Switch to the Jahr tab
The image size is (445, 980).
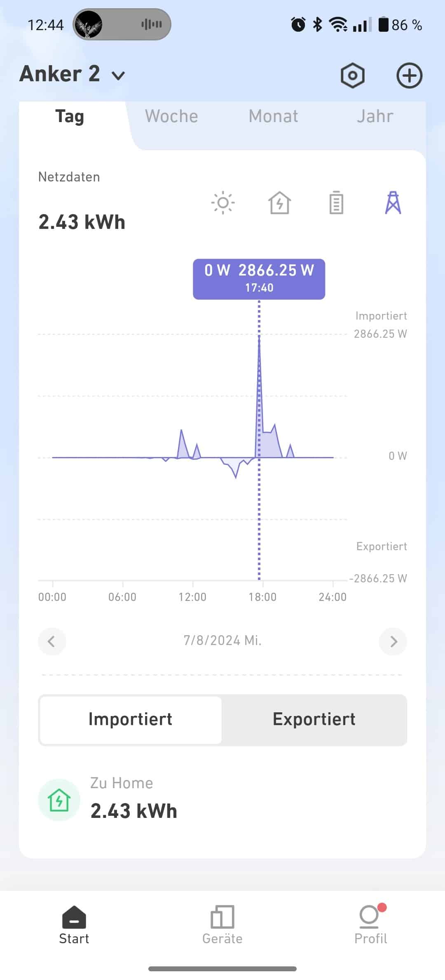(375, 116)
